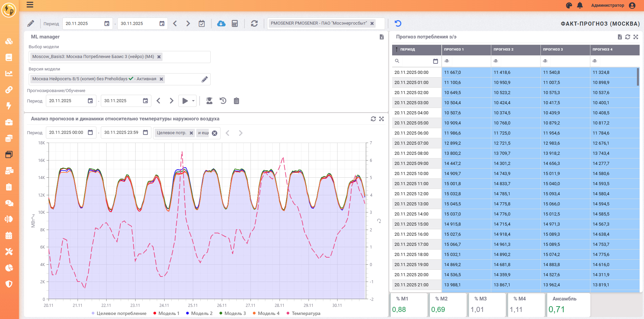644x319 pixels.
Task: Click the blue undo reset arrow
Action: tap(398, 23)
